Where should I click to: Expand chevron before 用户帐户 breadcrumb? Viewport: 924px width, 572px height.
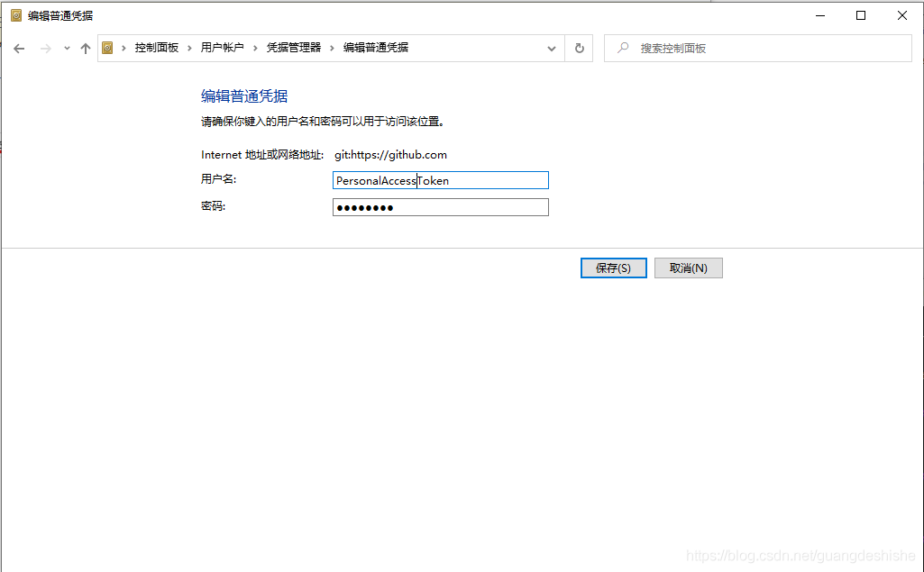pyautogui.click(x=189, y=48)
